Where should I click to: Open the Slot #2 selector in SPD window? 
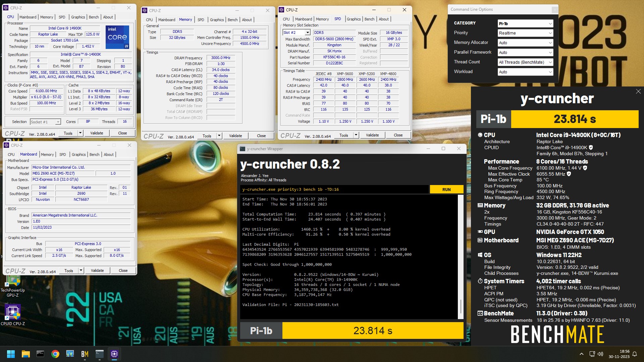(x=297, y=33)
